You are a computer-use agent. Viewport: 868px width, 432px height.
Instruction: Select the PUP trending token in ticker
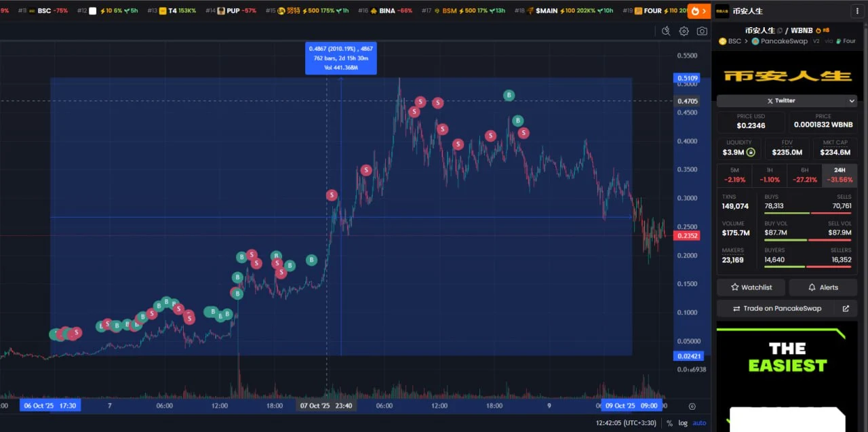tap(231, 11)
